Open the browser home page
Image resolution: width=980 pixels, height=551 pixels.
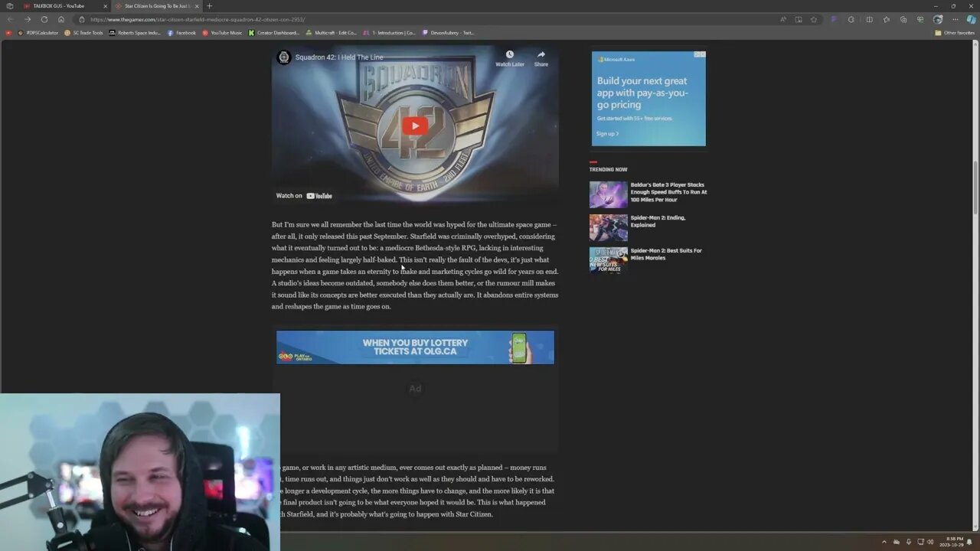tap(61, 19)
